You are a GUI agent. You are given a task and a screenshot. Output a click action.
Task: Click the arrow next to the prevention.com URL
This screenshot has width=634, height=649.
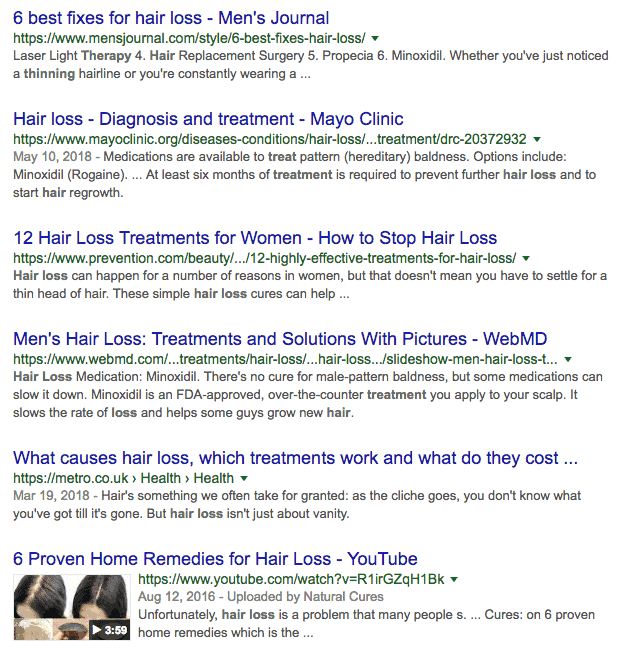coord(526,259)
